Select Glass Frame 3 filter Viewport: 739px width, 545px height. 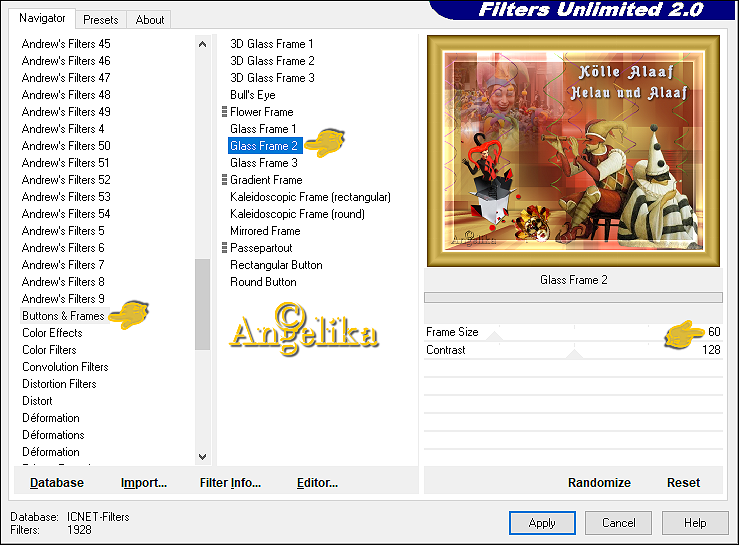tap(263, 163)
